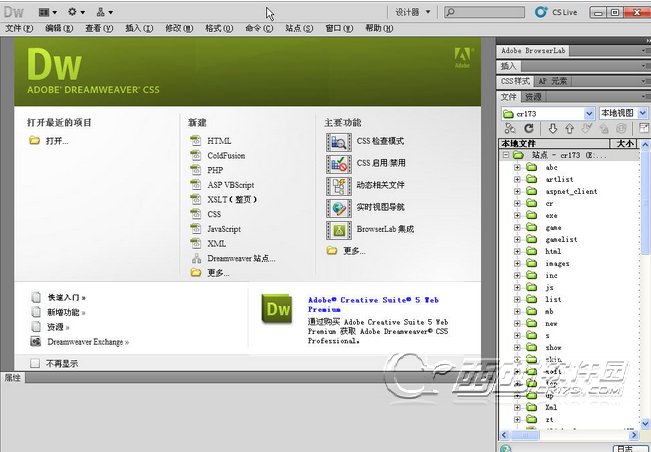This screenshot has width=651, height=452.
Task: Click the search input field
Action: point(485,12)
